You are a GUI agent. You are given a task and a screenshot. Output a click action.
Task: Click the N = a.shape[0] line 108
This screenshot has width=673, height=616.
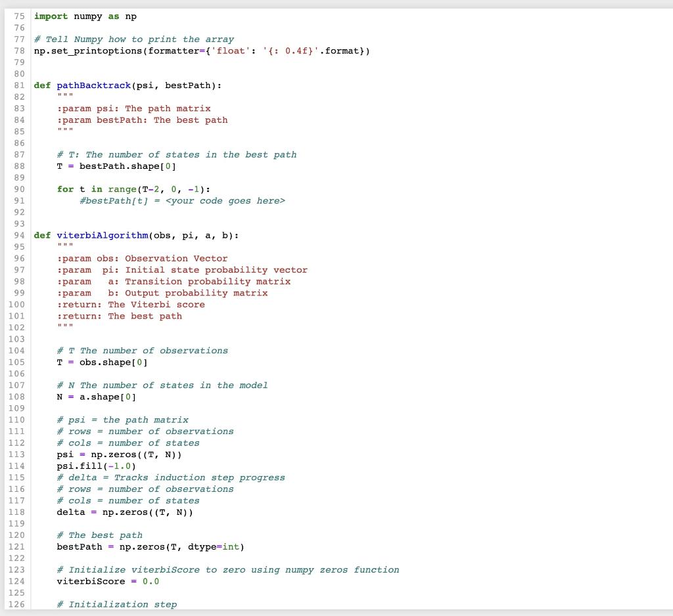(x=95, y=397)
